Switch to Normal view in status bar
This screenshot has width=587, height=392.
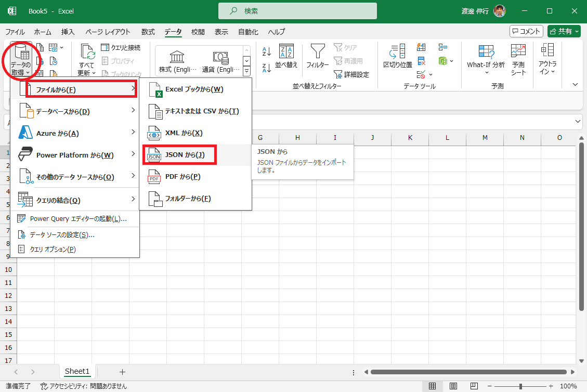(432, 386)
